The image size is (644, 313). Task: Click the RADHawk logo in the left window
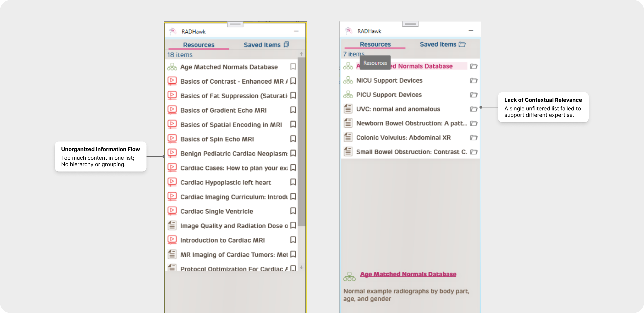coord(172,31)
